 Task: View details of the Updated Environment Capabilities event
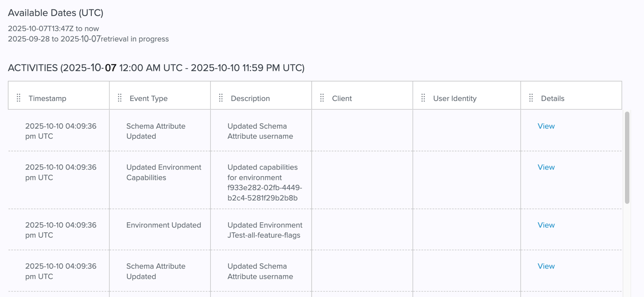coord(546,167)
